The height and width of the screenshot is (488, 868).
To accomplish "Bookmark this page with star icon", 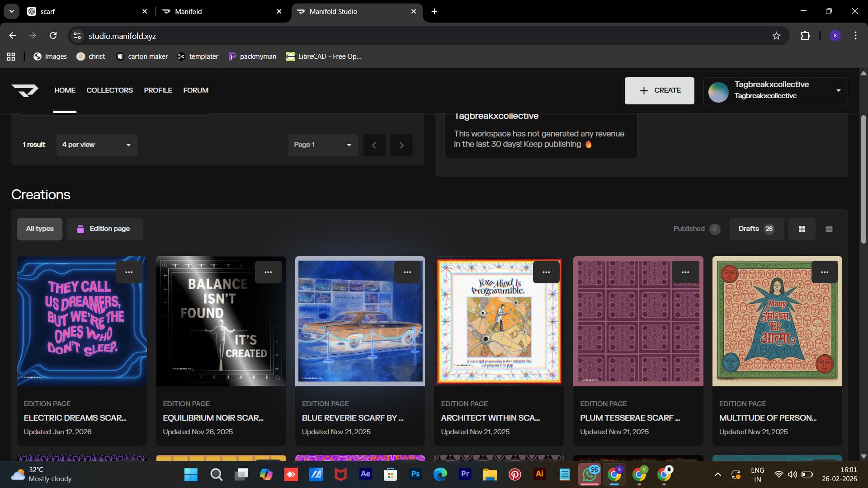I will [x=776, y=36].
